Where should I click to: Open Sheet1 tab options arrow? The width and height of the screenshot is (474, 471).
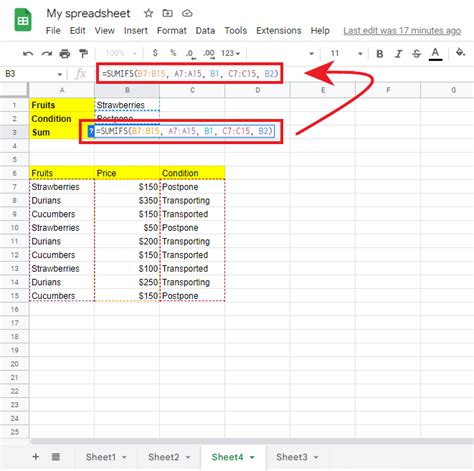click(x=124, y=457)
